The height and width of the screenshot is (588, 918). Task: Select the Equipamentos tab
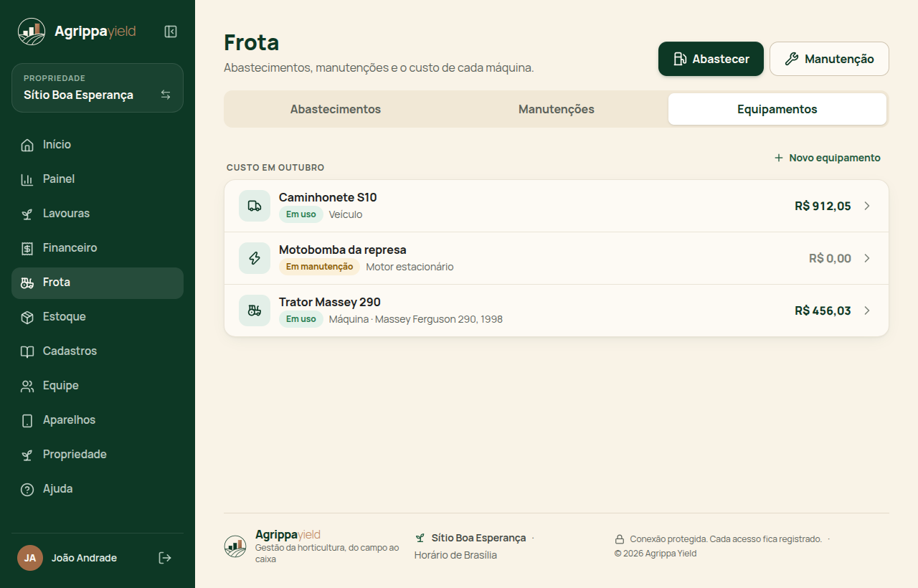(777, 109)
